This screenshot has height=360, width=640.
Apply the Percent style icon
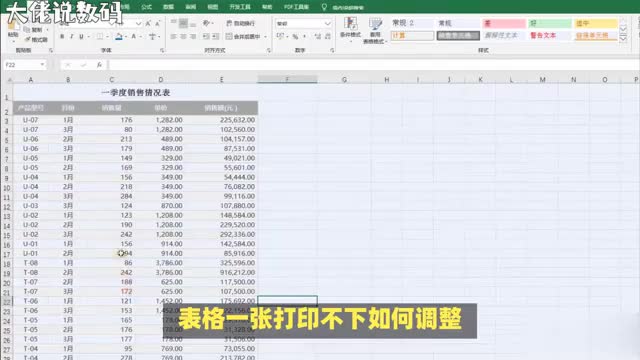pos(296,37)
